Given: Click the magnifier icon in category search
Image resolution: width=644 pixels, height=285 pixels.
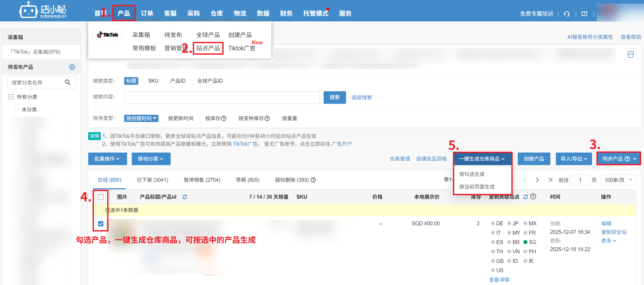Looking at the screenshot, I should (68, 82).
